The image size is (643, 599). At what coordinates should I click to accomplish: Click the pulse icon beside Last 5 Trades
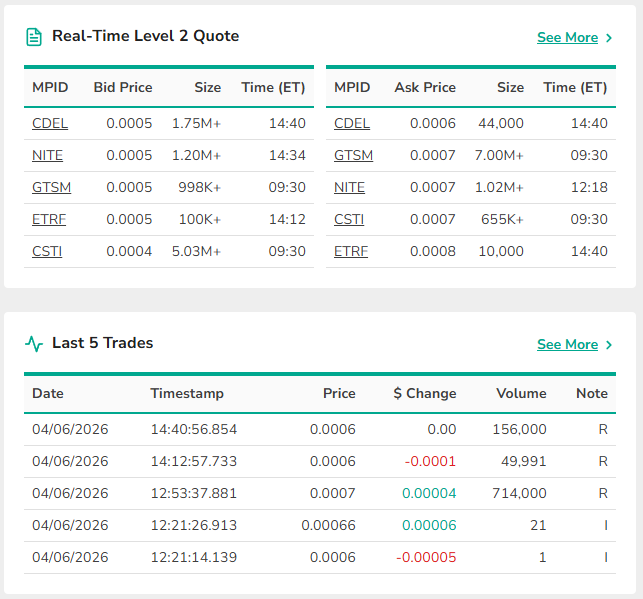[x=34, y=344]
